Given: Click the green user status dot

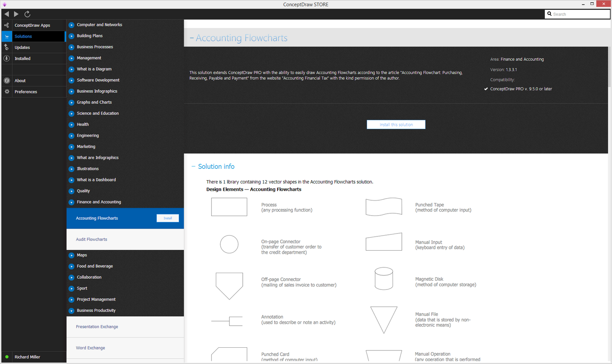Looking at the screenshot, I should [7, 357].
